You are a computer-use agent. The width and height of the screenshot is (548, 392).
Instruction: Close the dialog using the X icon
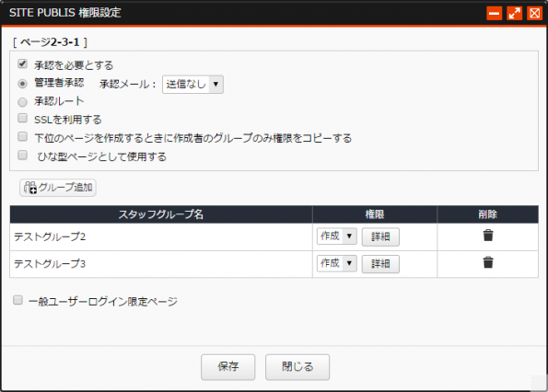pyautogui.click(x=535, y=13)
